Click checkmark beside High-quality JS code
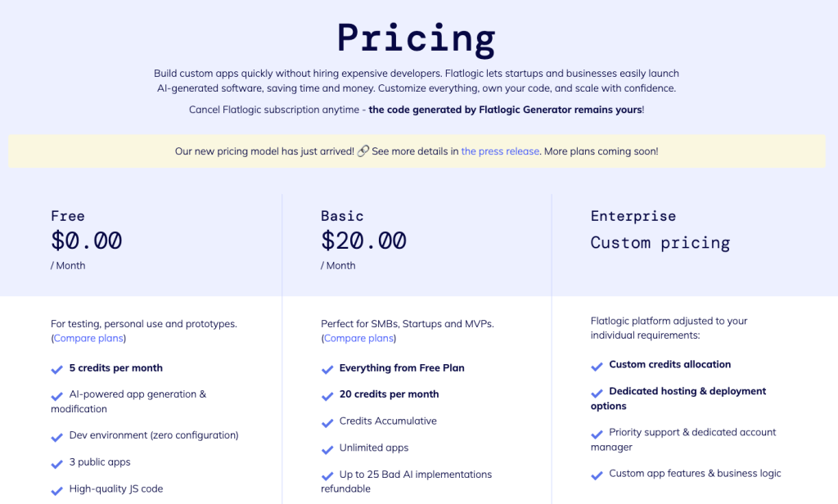 56,490
